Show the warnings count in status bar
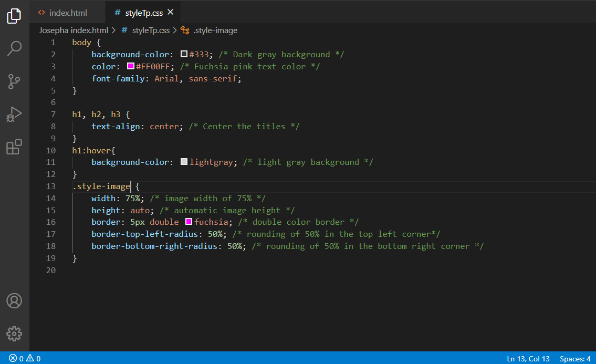 (x=34, y=358)
